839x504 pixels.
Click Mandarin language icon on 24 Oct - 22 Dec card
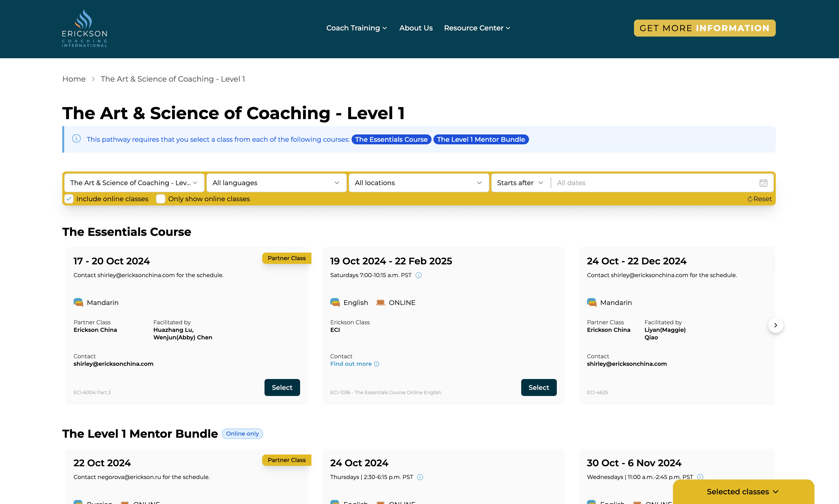[592, 302]
